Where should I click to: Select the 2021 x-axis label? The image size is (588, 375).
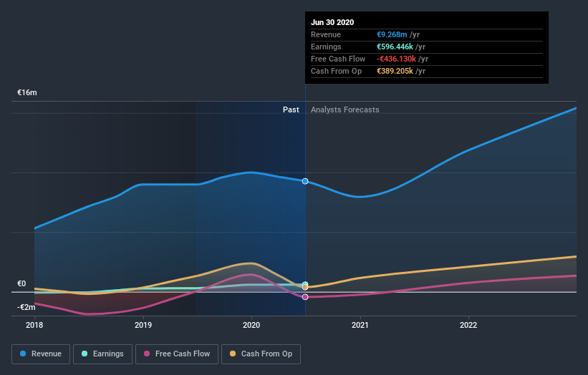point(360,325)
